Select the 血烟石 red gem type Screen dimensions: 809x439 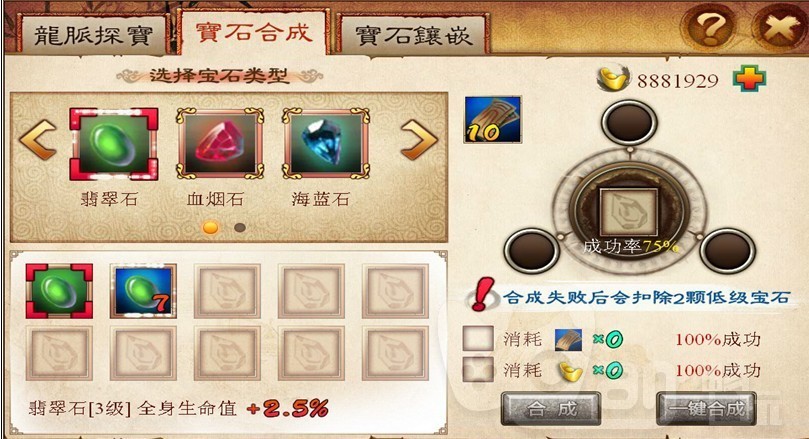point(220,143)
